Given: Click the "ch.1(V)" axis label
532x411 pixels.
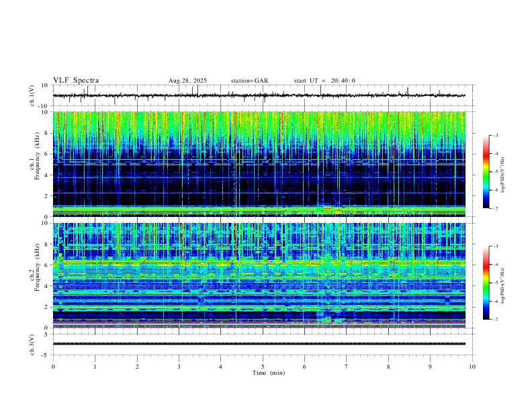Looking at the screenshot, I should pyautogui.click(x=32, y=95).
